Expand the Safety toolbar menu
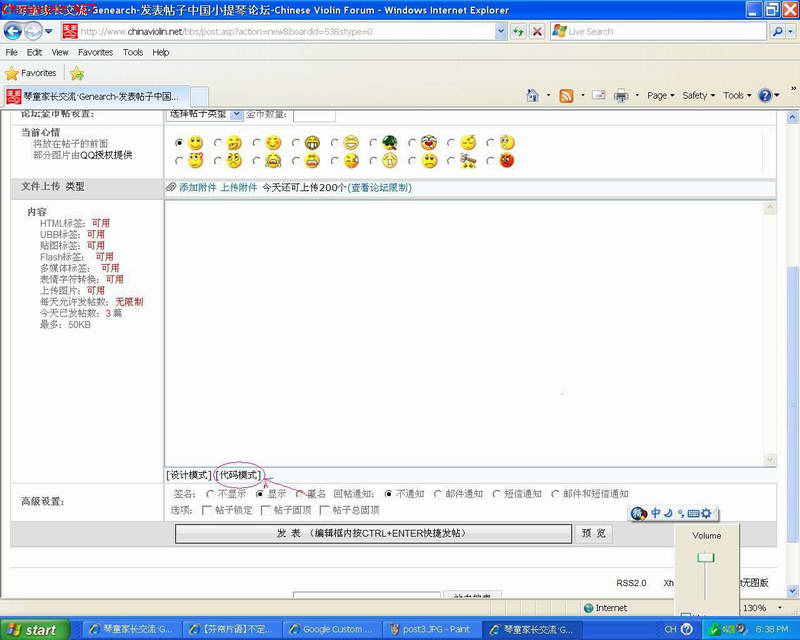The image size is (800, 640). coord(698,95)
